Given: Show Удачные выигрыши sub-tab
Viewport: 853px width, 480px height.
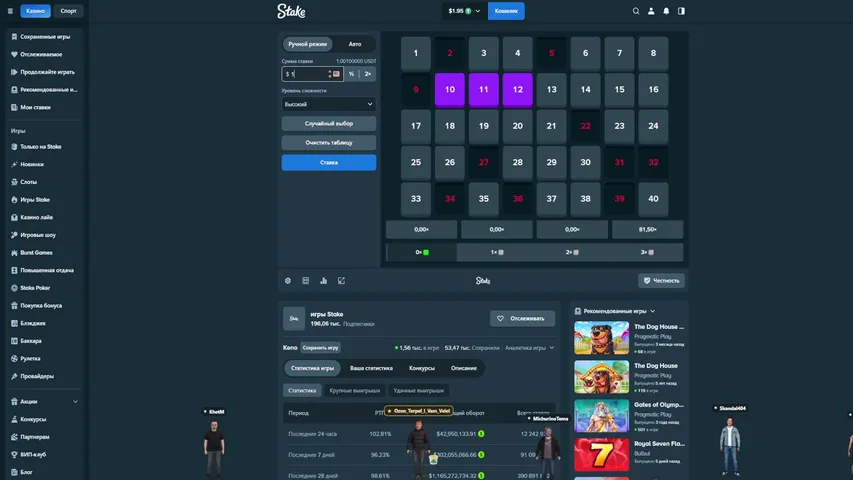Looking at the screenshot, I should 418,390.
